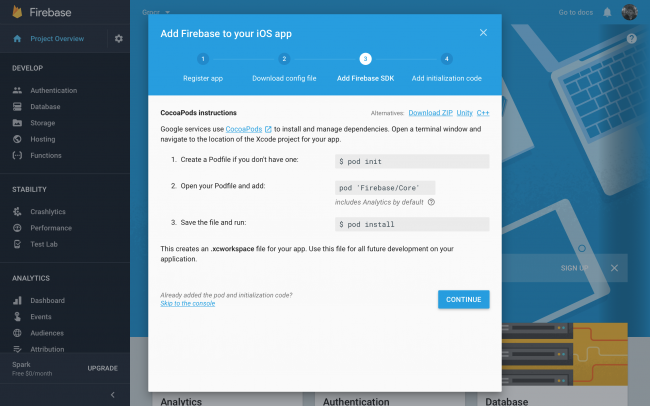Select the '$ pod init' command box
Viewport: 650px width, 406px height.
(412, 162)
